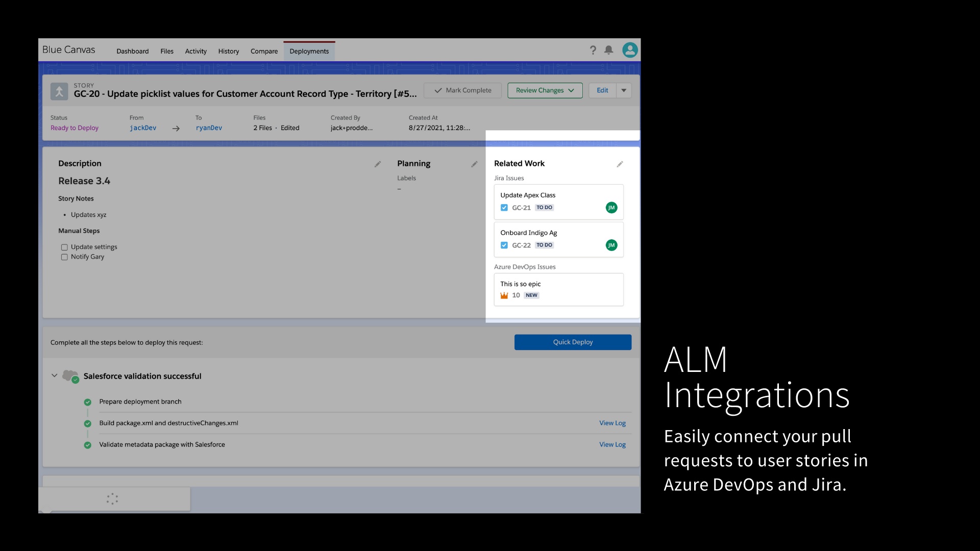Edit the Planning section via its pencil icon
Viewport: 980px width, 551px height.
point(474,164)
